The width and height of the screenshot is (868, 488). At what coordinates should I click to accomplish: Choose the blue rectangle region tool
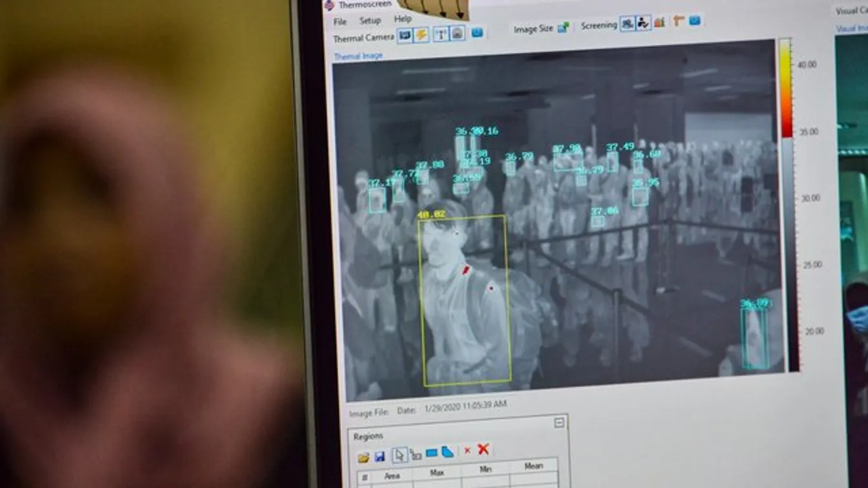tap(432, 453)
